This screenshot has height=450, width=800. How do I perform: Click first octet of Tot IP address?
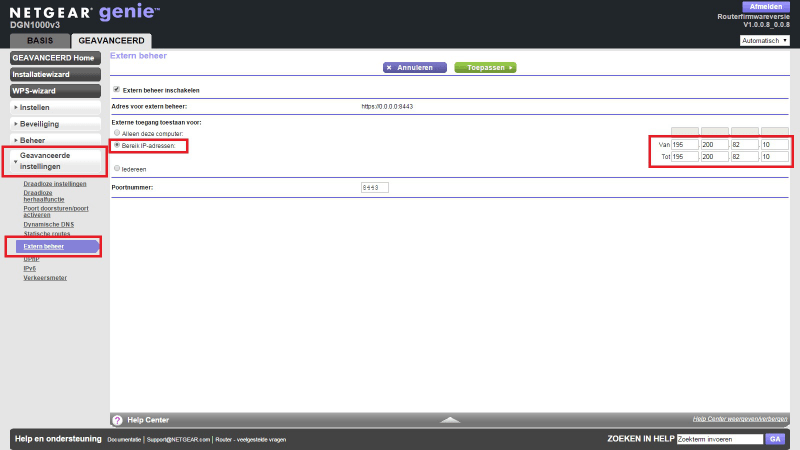[685, 157]
